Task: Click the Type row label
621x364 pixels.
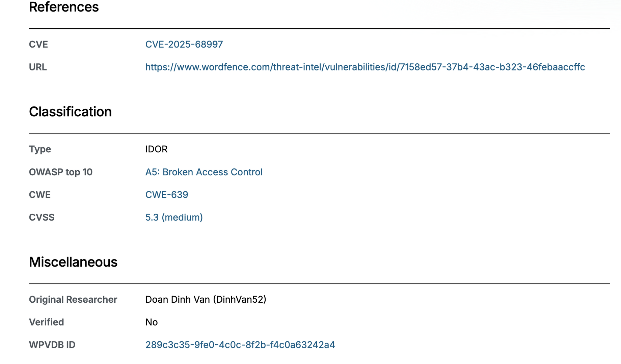Action: click(40, 149)
